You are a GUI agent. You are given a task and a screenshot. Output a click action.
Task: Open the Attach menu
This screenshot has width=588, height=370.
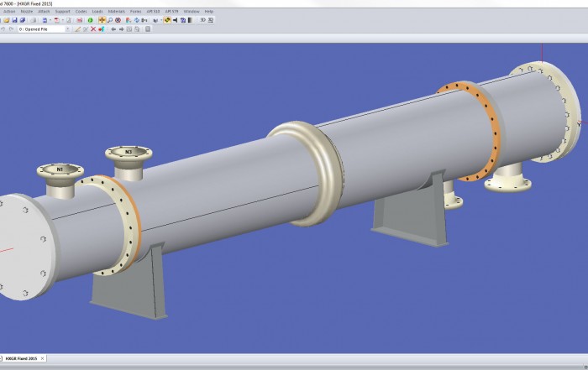(x=44, y=12)
